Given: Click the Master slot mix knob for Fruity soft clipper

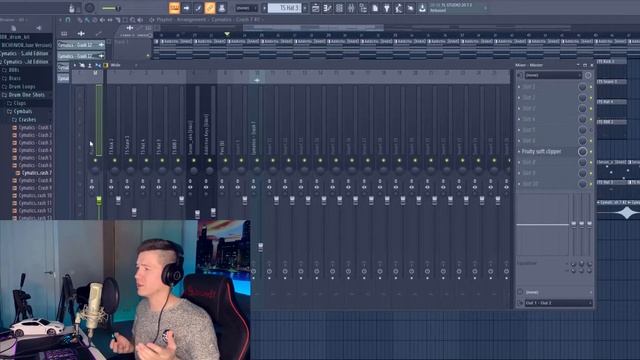Looking at the screenshot, I should click(x=582, y=151).
